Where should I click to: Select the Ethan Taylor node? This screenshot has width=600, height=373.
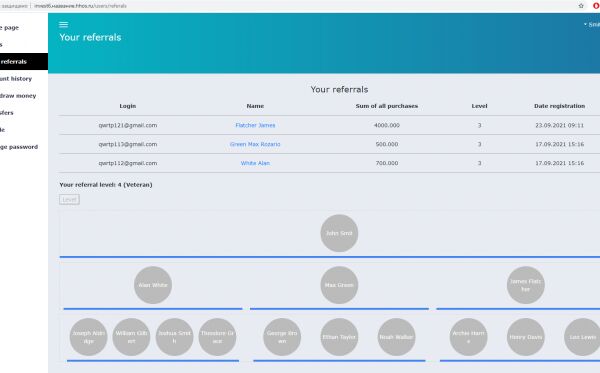point(339,337)
